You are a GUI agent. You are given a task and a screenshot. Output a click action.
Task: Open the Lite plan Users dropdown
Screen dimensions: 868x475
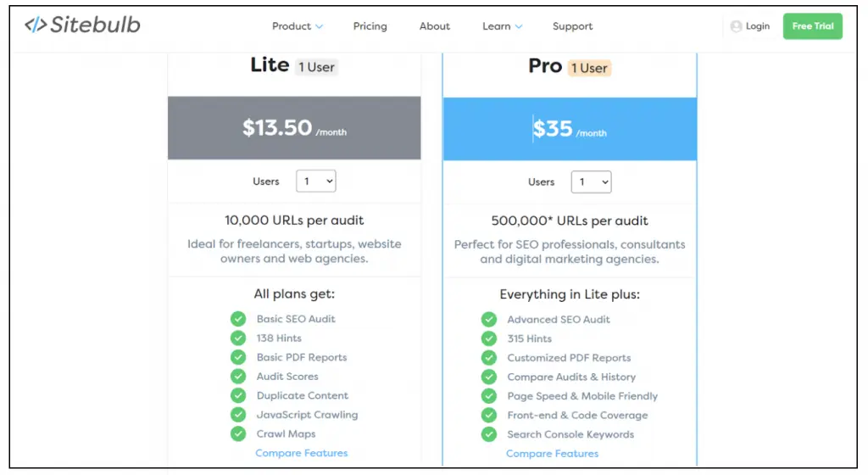316,182
